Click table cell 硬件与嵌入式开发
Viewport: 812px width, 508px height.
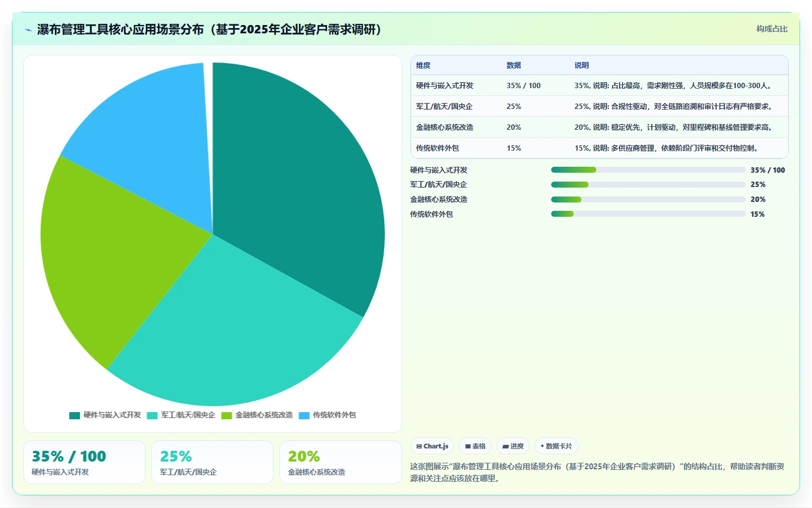click(x=444, y=86)
